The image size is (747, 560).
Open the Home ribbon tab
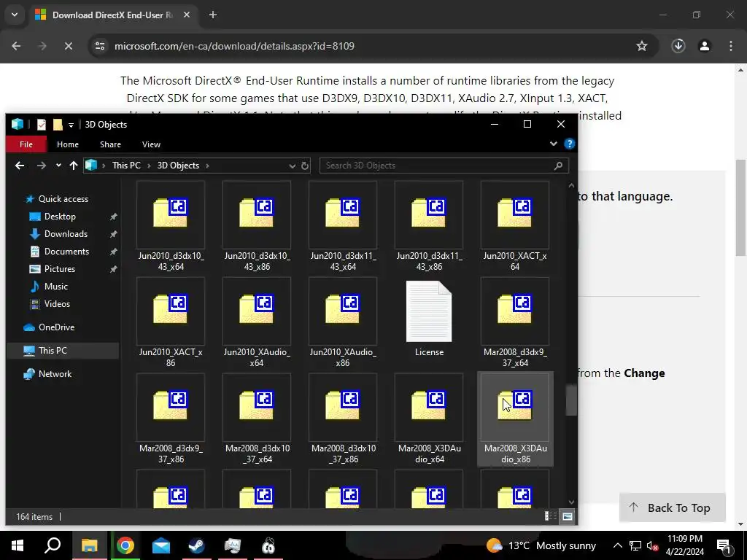pyautogui.click(x=68, y=144)
